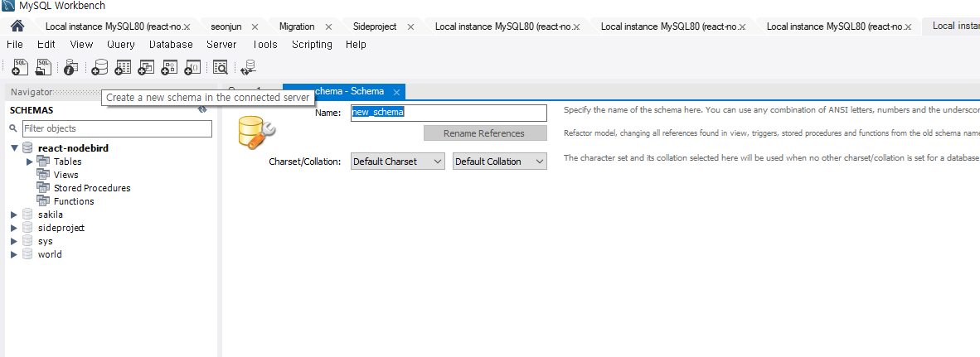Viewport: 980px width, 357px height.
Task: Create a new function toolbar icon
Action: (192, 67)
